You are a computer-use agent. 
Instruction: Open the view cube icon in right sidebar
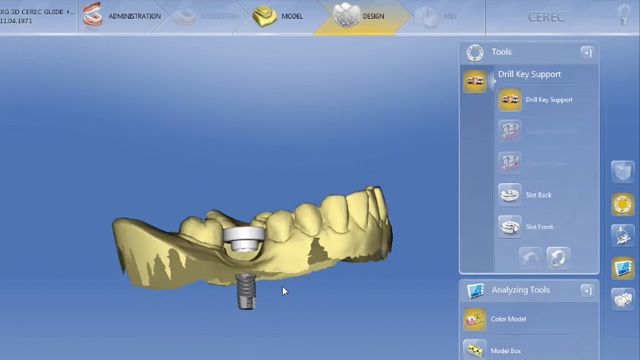(x=622, y=172)
